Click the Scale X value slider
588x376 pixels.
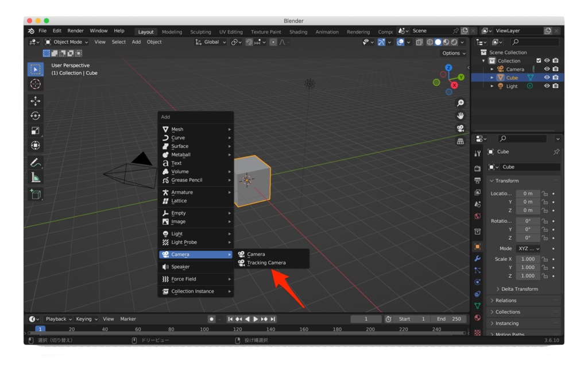point(528,259)
